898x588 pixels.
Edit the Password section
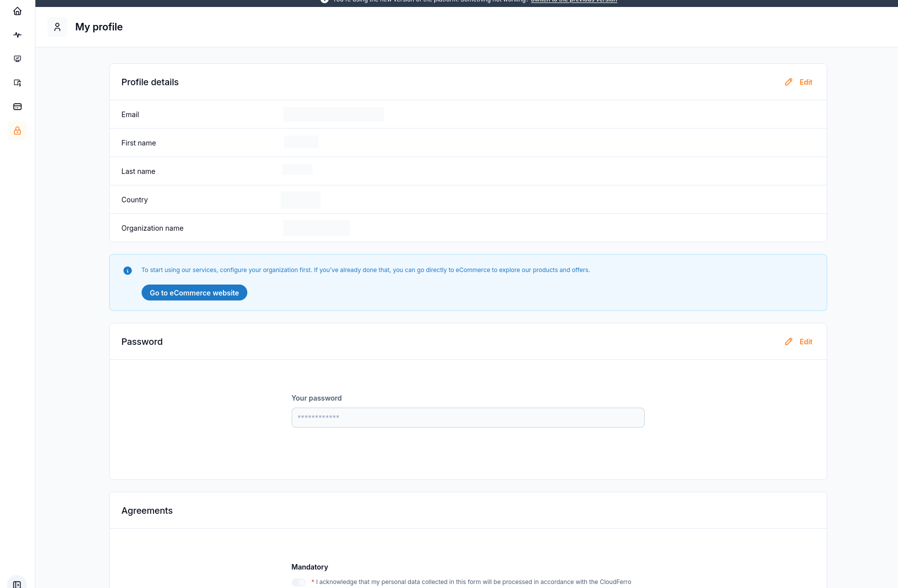(798, 342)
